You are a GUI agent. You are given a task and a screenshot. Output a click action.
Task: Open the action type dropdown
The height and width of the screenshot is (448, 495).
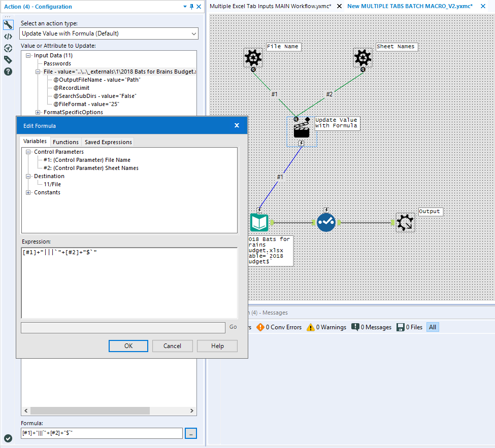pyautogui.click(x=109, y=33)
